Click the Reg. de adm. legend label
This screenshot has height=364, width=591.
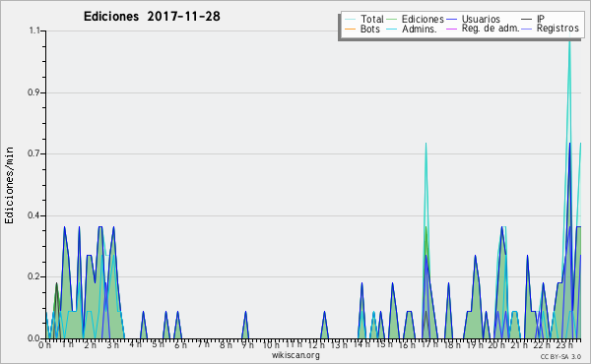coord(491,29)
